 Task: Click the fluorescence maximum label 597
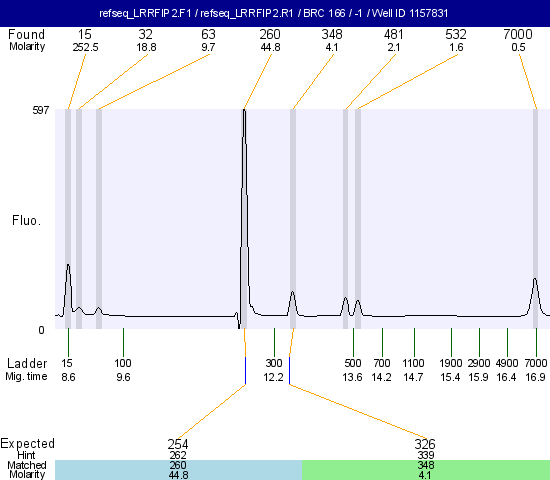[x=41, y=110]
